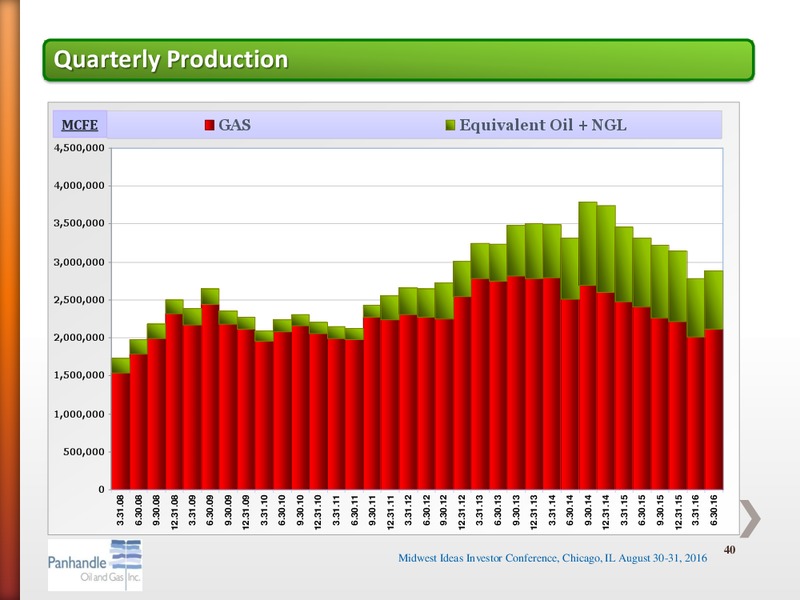Click the red GAS legend swatch

point(209,125)
